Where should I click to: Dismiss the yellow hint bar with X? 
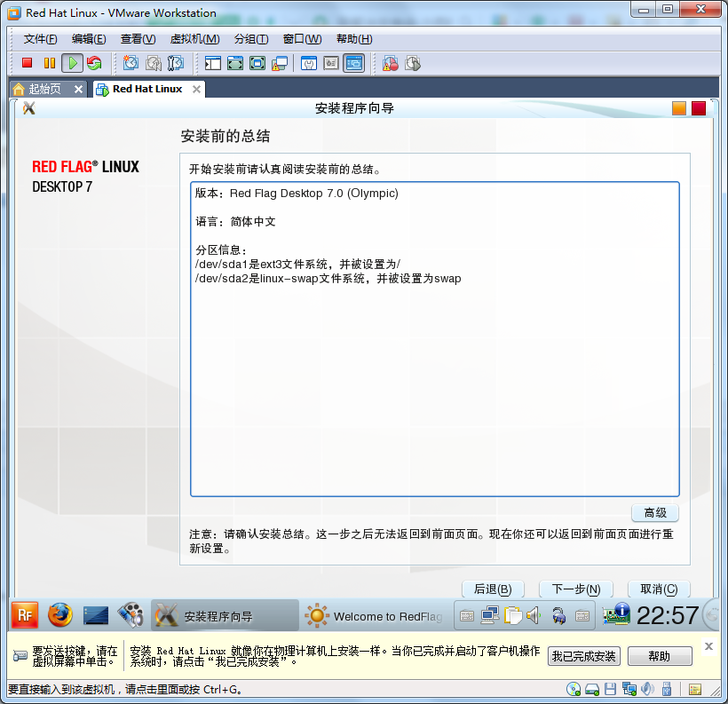708,646
